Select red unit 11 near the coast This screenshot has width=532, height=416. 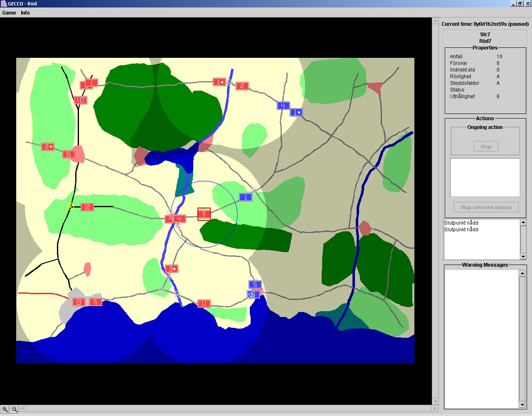tap(204, 304)
